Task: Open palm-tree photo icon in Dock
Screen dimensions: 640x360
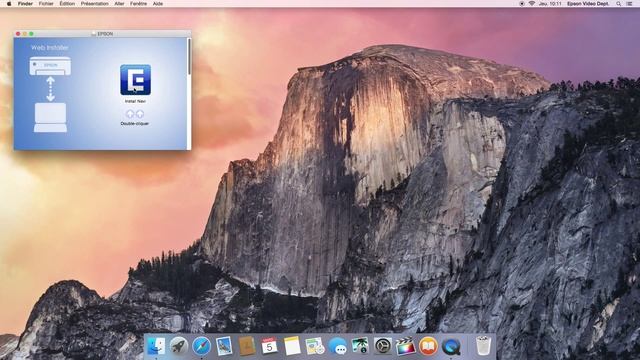Action: (x=360, y=346)
